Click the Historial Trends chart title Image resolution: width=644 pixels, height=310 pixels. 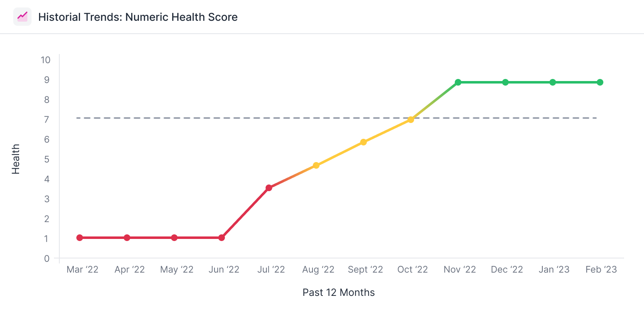138,17
